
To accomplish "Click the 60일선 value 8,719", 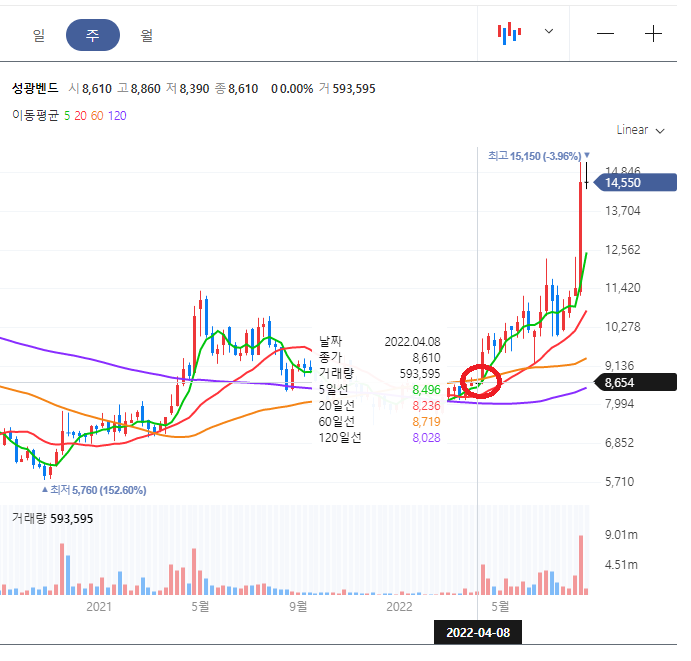I will pyautogui.click(x=426, y=422).
